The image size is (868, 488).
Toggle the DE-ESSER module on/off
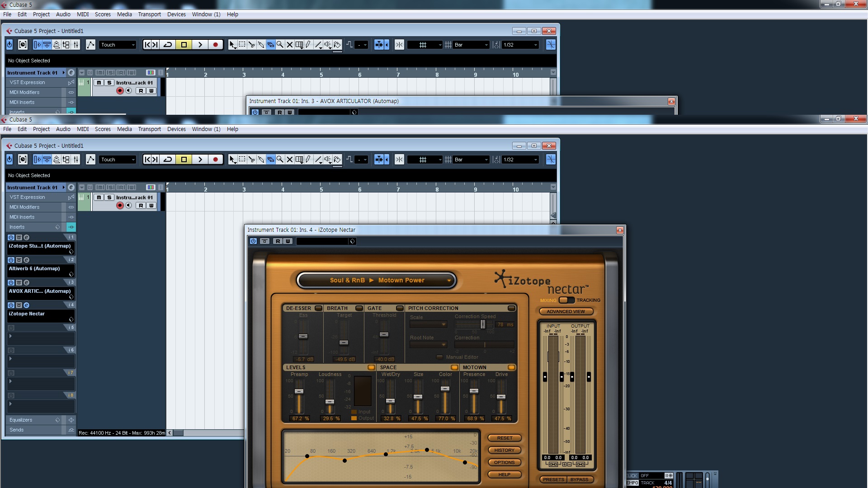click(x=319, y=307)
